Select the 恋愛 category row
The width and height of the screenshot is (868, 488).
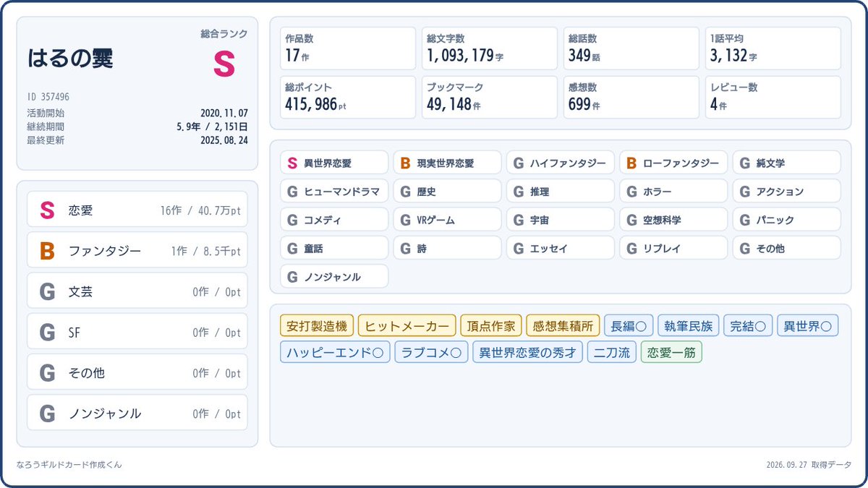point(137,210)
